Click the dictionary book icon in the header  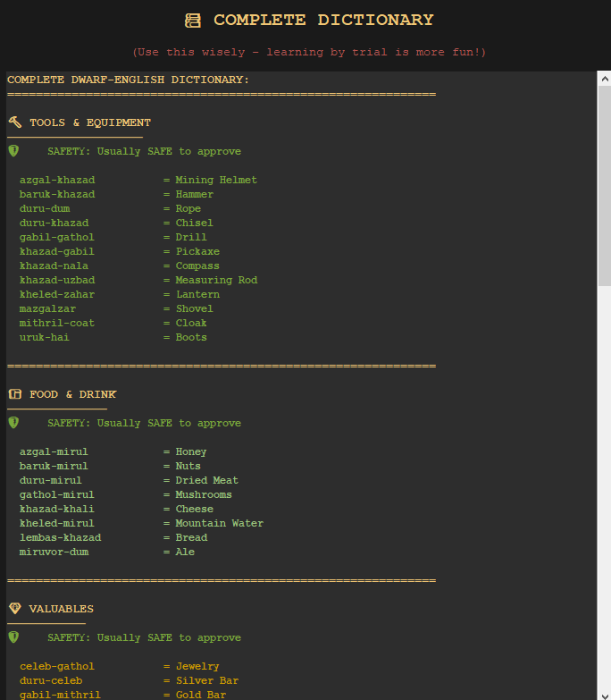pos(193,20)
